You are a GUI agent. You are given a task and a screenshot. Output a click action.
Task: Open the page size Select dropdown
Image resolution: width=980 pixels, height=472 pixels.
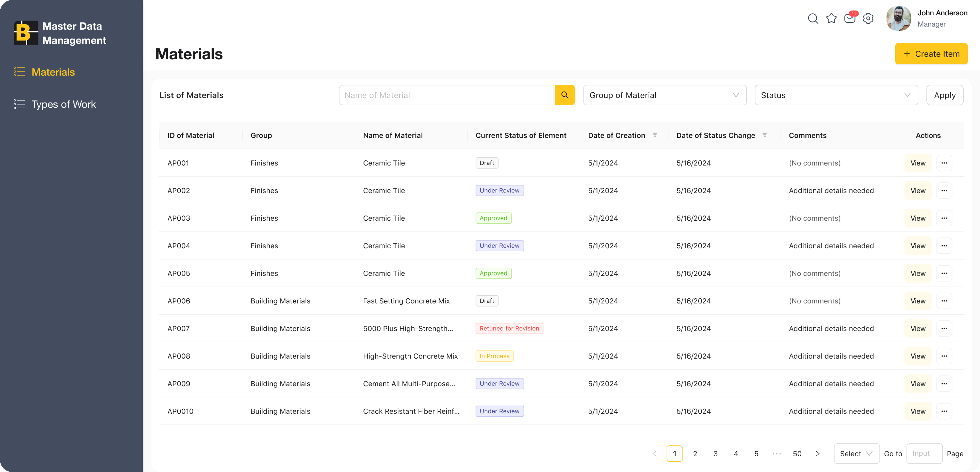point(856,453)
